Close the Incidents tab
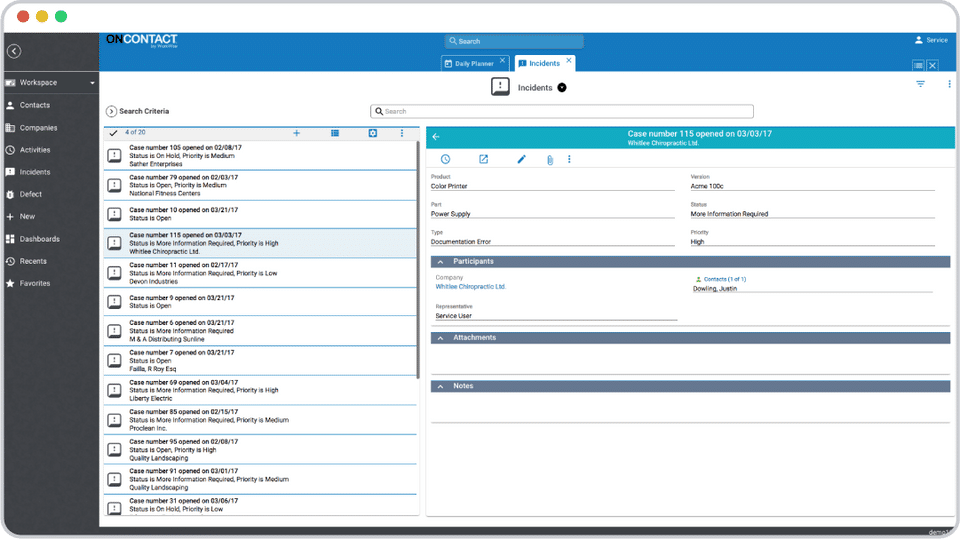This screenshot has height=539, width=960. tap(569, 60)
